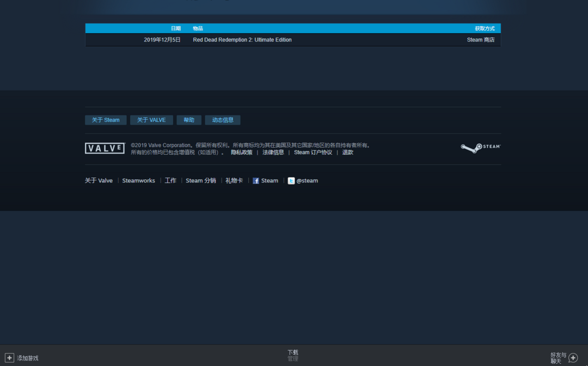Open the 法律信息 legal link
The width and height of the screenshot is (588, 366).
pos(273,152)
